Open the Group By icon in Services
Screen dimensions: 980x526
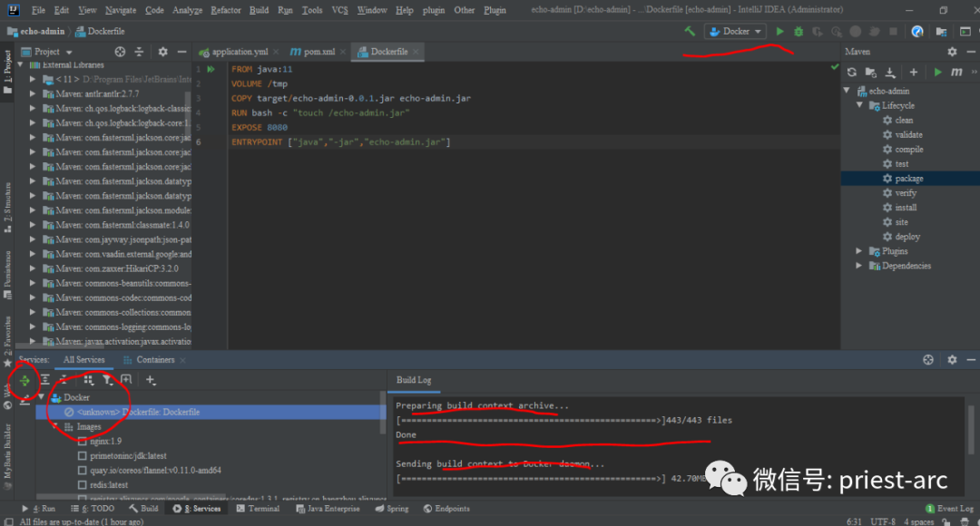(x=89, y=379)
